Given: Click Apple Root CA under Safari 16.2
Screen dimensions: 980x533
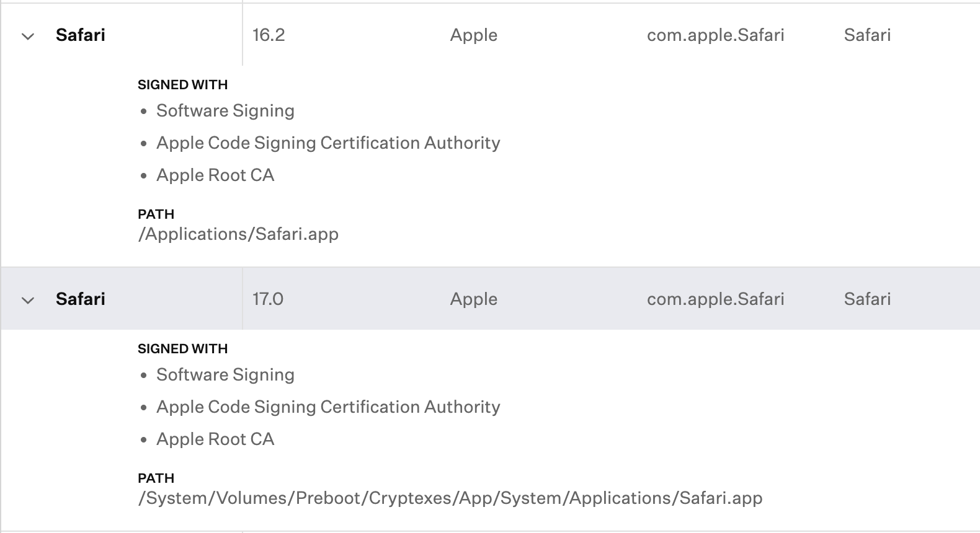Looking at the screenshot, I should (215, 175).
